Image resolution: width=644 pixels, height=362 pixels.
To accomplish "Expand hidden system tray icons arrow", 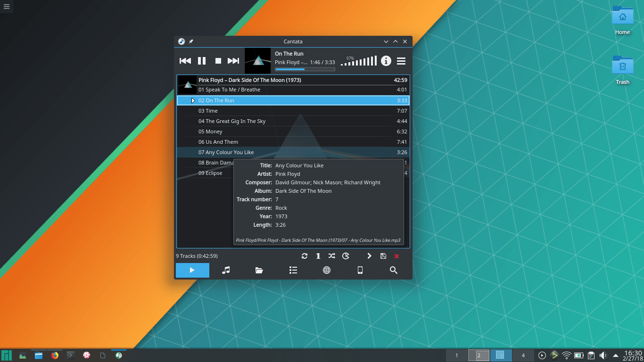I will pos(616,355).
